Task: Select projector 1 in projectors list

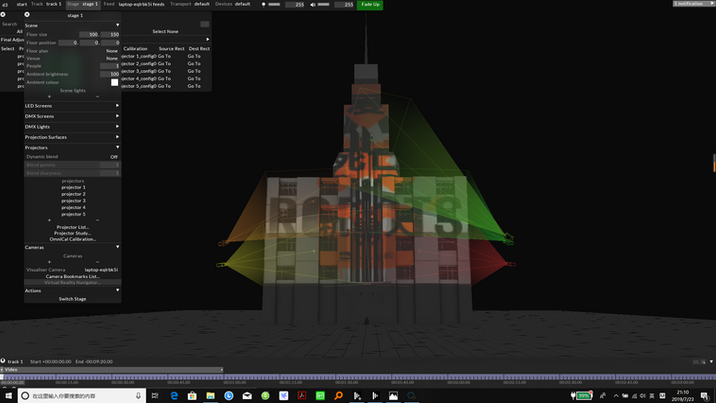Action: pos(73,187)
